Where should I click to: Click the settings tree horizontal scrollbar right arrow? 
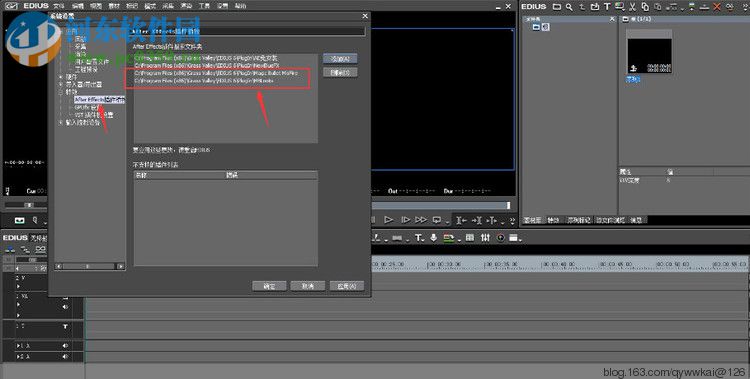(x=121, y=266)
